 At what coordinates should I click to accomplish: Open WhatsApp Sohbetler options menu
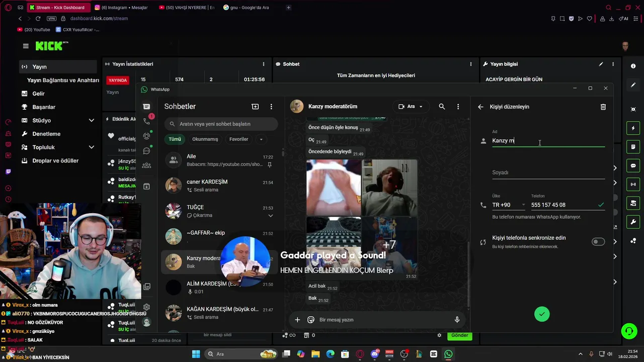pyautogui.click(x=271, y=107)
